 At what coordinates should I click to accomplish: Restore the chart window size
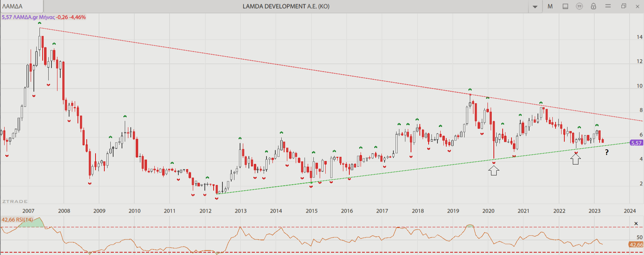click(x=624, y=6)
